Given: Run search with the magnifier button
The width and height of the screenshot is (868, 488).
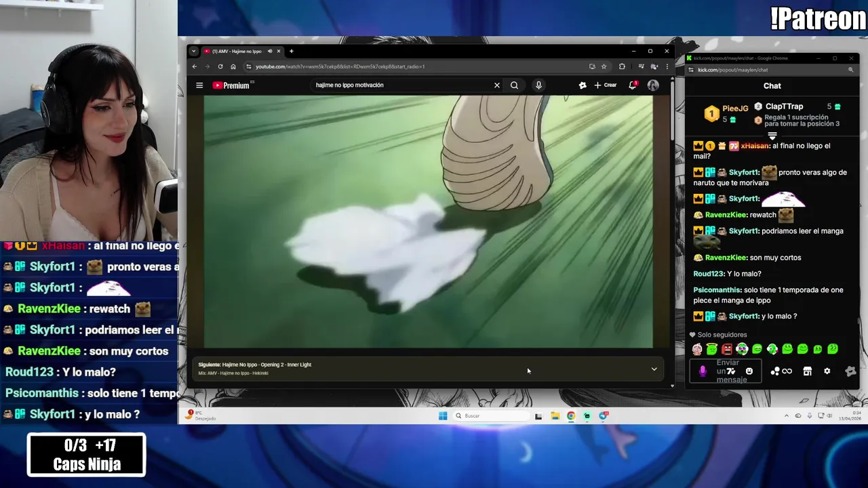Looking at the screenshot, I should point(514,85).
